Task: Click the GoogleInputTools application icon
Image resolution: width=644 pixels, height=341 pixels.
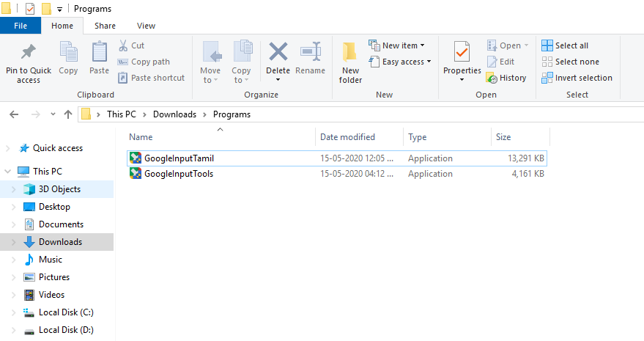Action: [136, 173]
